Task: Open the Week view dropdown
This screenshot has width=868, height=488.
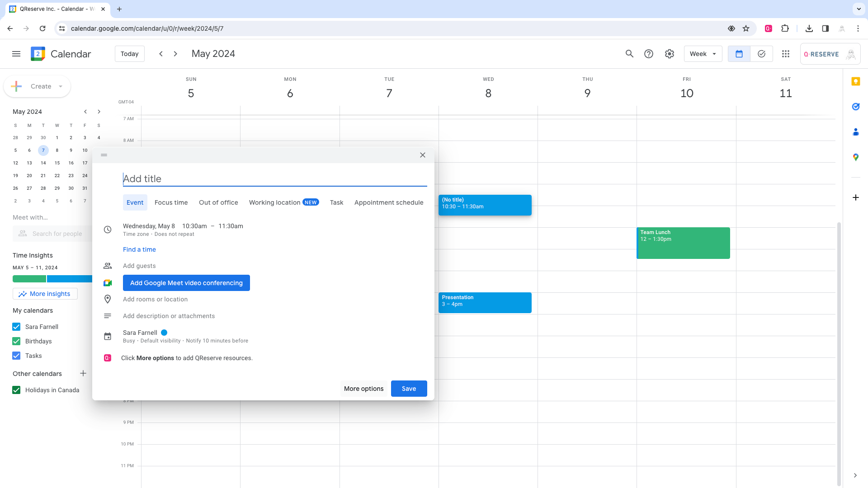Action: pyautogui.click(x=703, y=54)
